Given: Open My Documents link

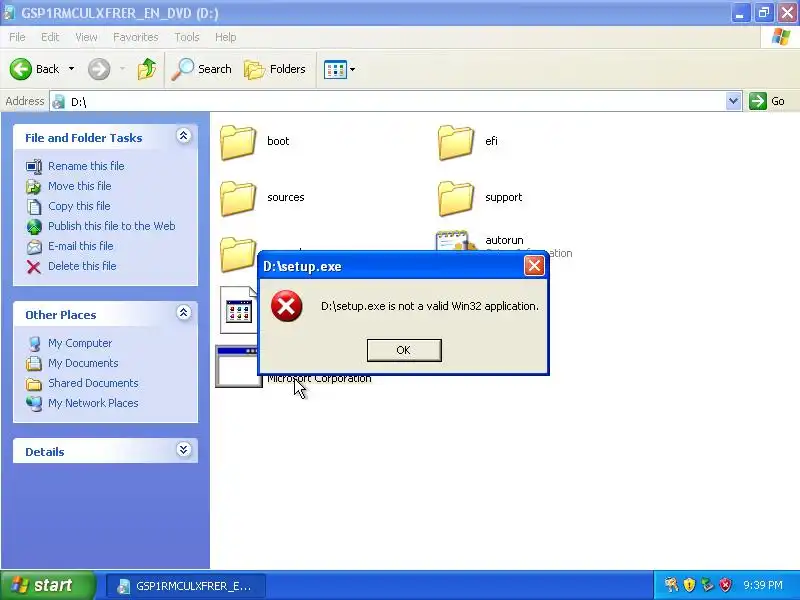Looking at the screenshot, I should [83, 363].
